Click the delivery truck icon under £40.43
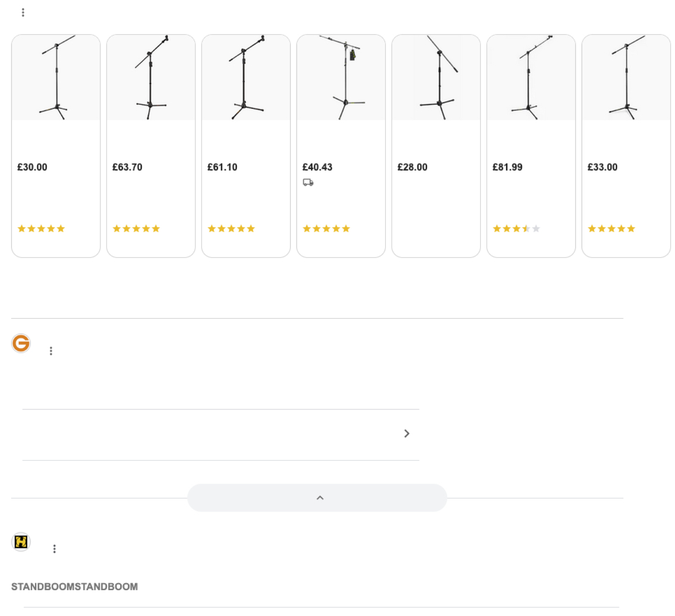This screenshot has width=675, height=616. (308, 182)
